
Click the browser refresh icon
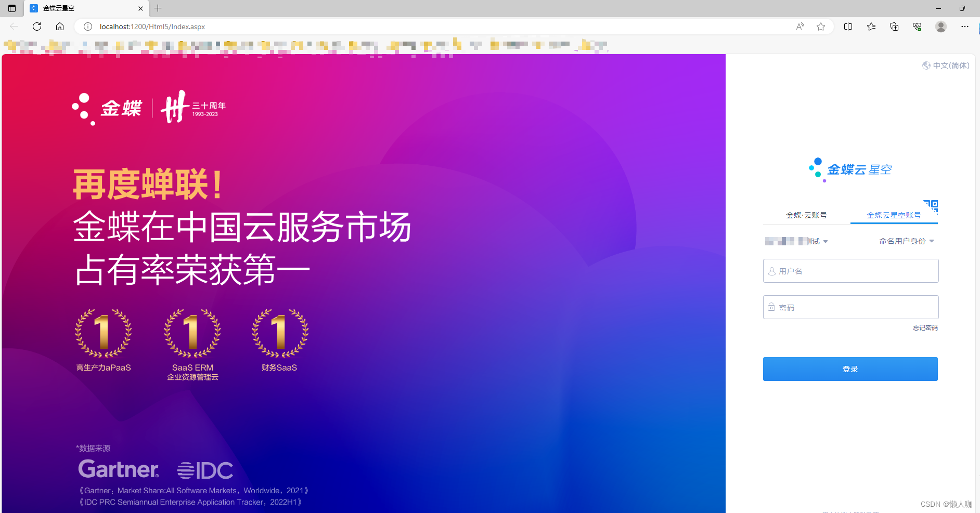point(37,27)
